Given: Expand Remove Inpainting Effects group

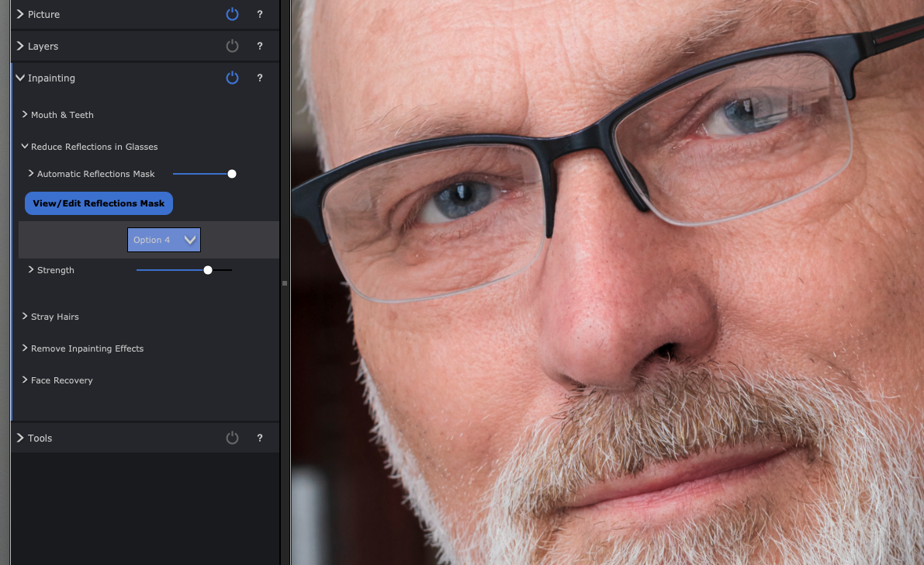Looking at the screenshot, I should [x=25, y=348].
